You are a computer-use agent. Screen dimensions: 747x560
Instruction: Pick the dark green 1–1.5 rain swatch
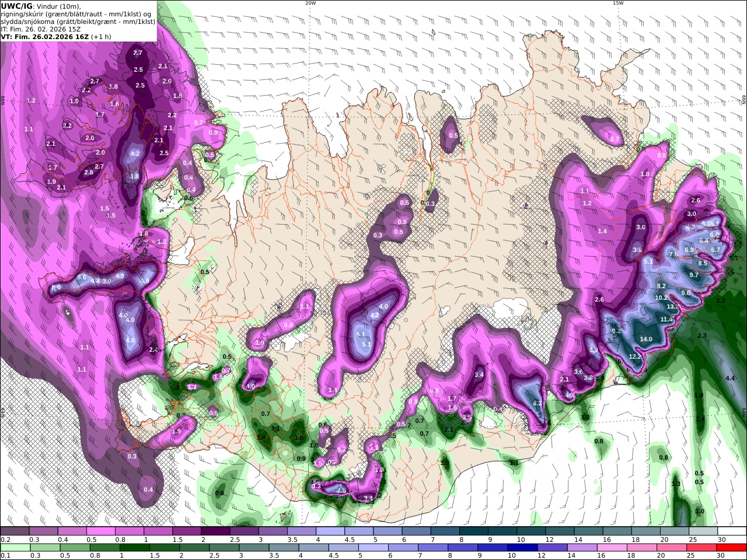tap(135, 548)
